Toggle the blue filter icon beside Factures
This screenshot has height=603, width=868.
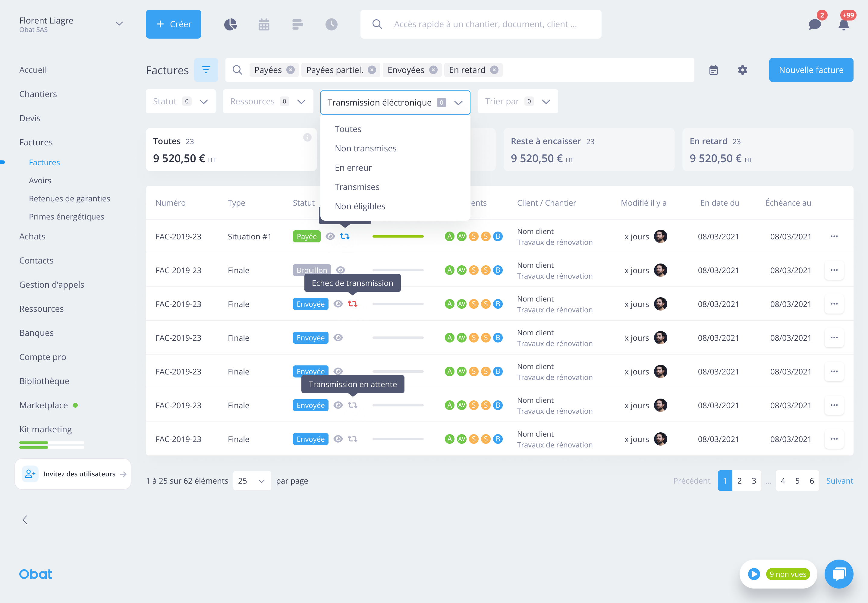coord(206,70)
